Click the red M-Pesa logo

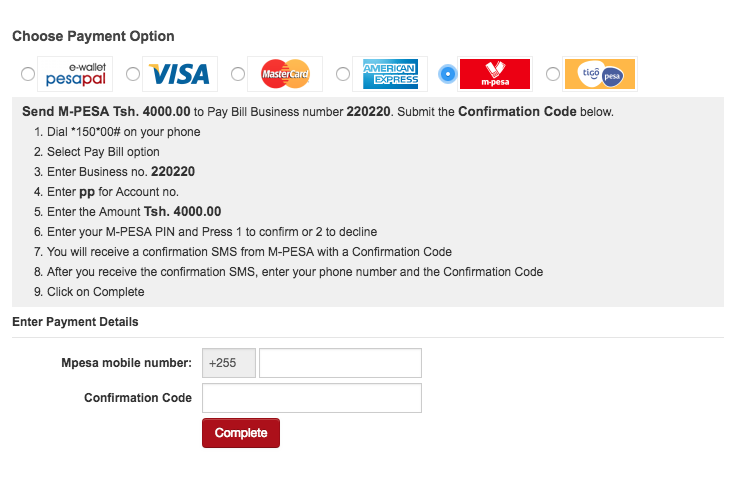tap(495, 74)
